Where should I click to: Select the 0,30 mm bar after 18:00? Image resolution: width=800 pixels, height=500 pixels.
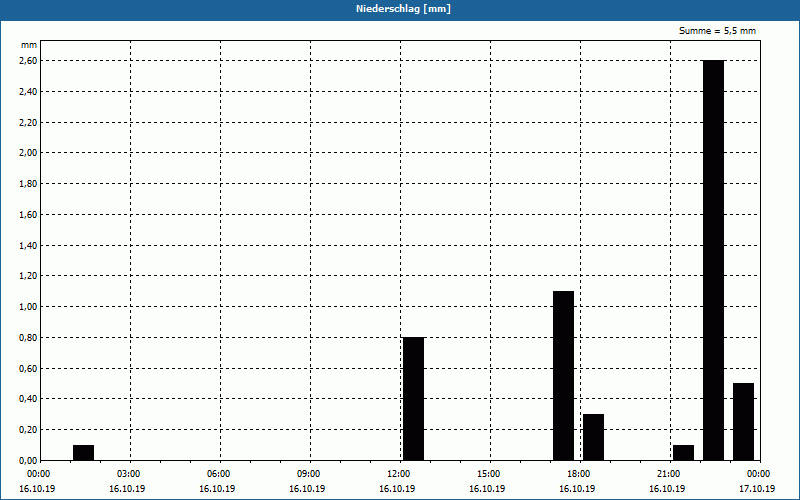pos(593,437)
